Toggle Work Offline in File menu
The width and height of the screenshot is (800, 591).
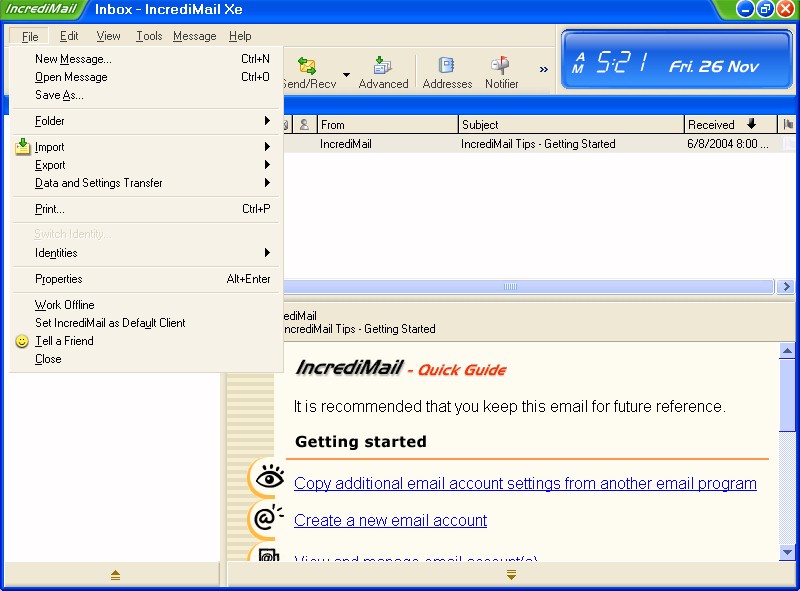pyautogui.click(x=65, y=305)
